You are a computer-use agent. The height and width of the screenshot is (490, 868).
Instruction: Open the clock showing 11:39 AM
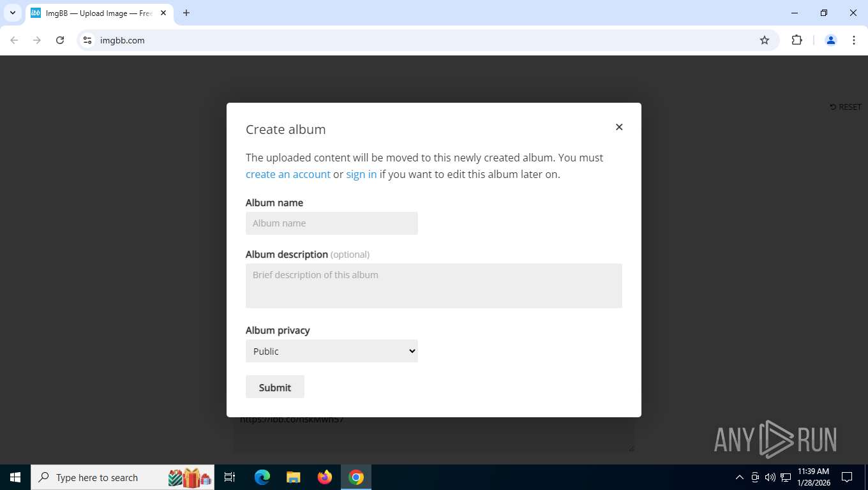(x=813, y=477)
